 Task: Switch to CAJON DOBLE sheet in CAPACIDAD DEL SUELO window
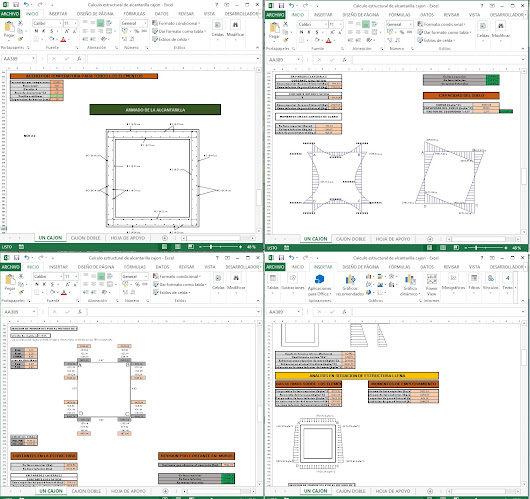click(351, 239)
